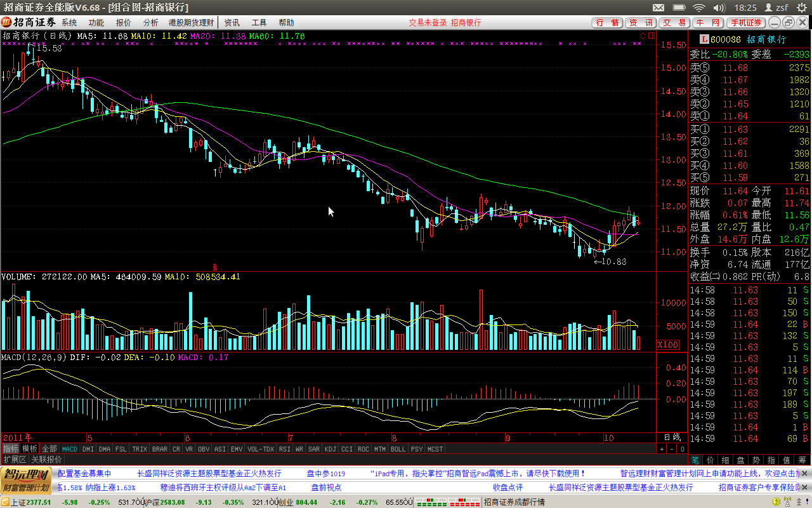Select the BRAR indicator tab

(x=160, y=449)
